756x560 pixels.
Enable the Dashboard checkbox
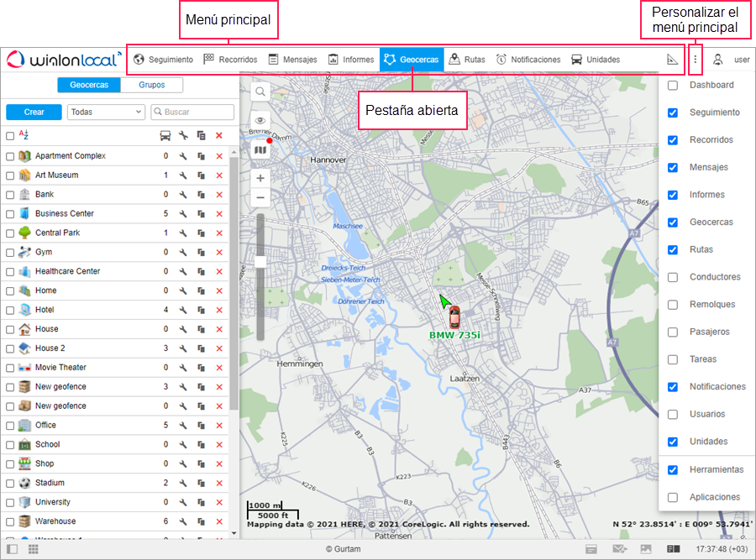tap(673, 86)
